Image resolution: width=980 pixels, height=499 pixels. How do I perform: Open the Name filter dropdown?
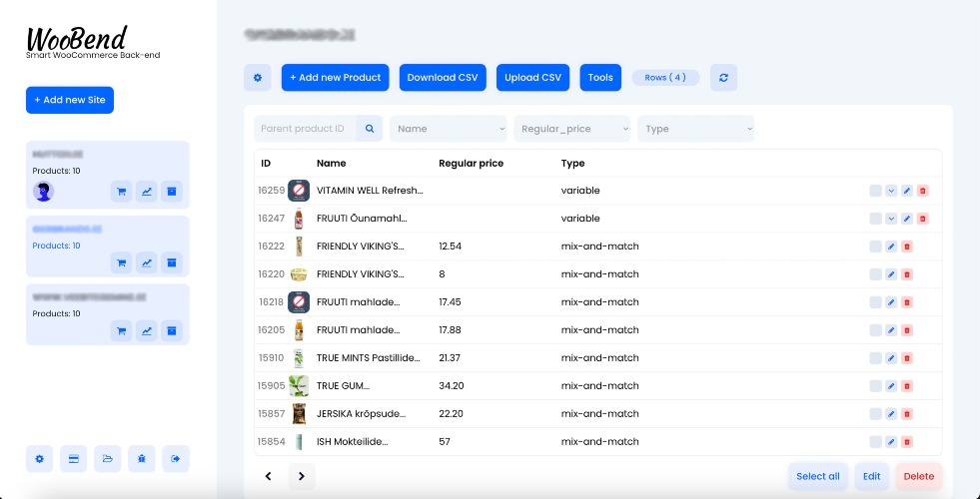click(449, 129)
